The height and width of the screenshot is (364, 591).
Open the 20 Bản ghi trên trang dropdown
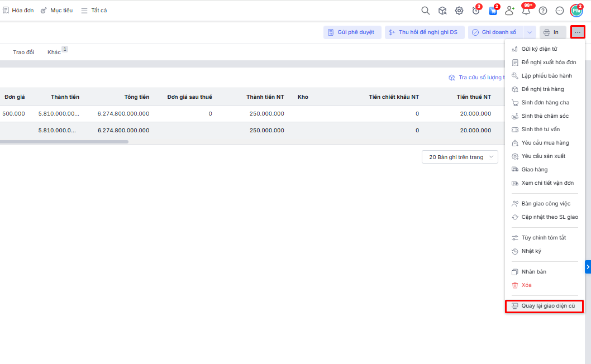coord(460,157)
